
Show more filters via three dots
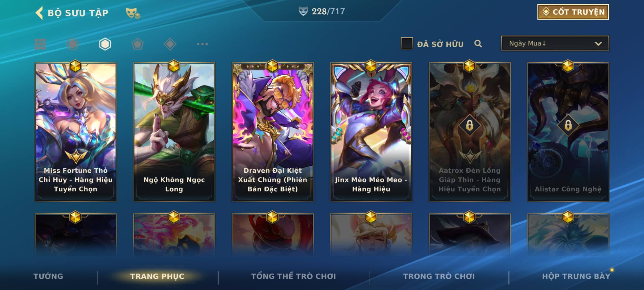pyautogui.click(x=202, y=44)
